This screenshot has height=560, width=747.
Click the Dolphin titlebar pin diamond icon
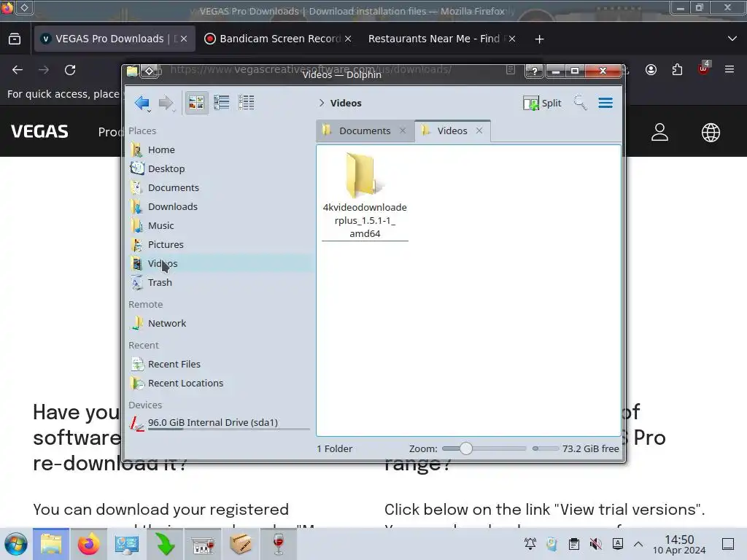149,71
